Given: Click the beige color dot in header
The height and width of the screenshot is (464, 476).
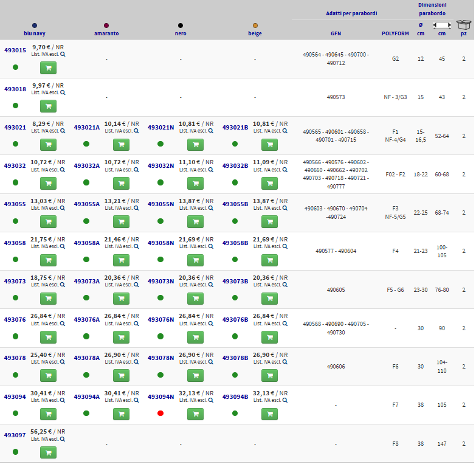Looking at the screenshot, I should pos(255,26).
